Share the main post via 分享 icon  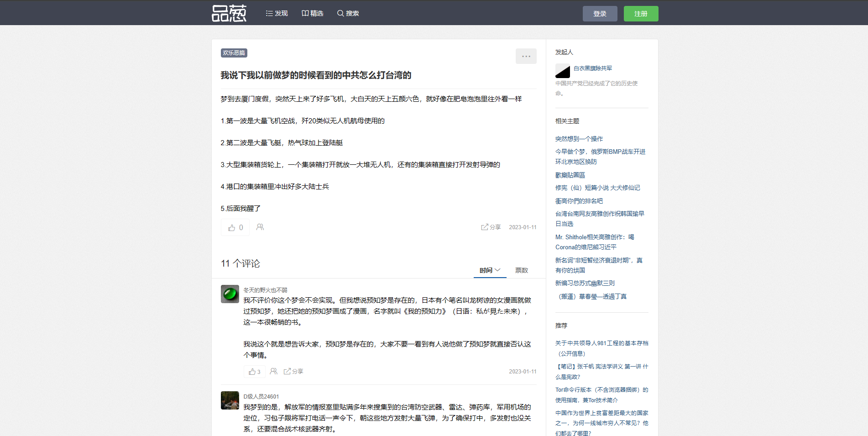[x=491, y=227]
